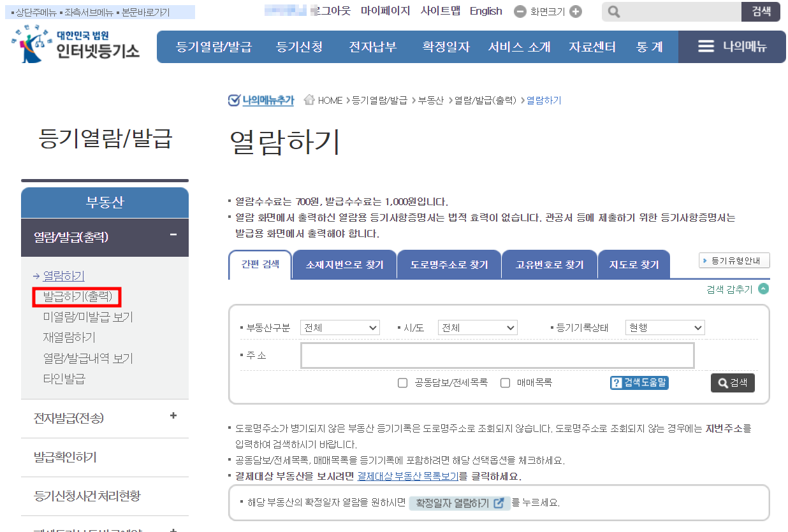
Task: Check the 매매목록 checkbox
Action: [x=505, y=383]
